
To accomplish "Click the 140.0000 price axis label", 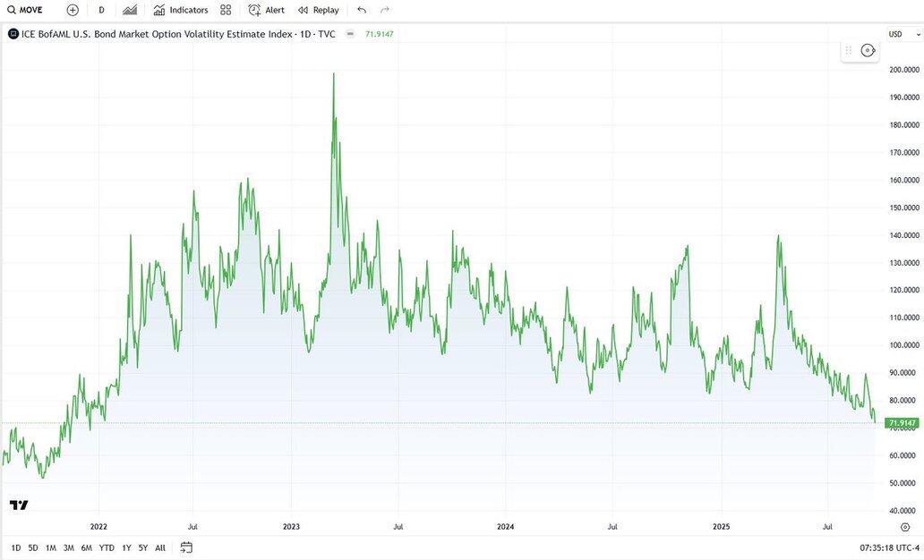I will click(x=904, y=235).
